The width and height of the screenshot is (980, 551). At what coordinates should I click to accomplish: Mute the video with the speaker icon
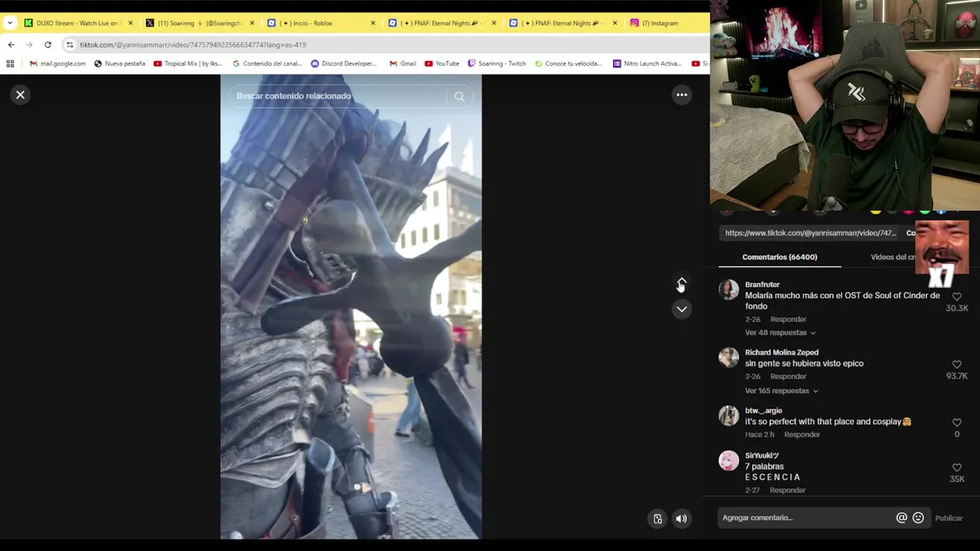pos(681,519)
